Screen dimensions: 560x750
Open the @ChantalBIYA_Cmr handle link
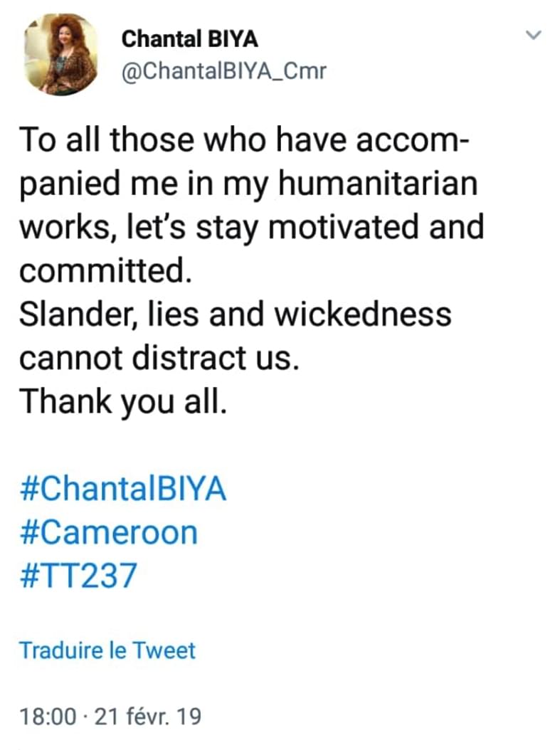coord(224,71)
